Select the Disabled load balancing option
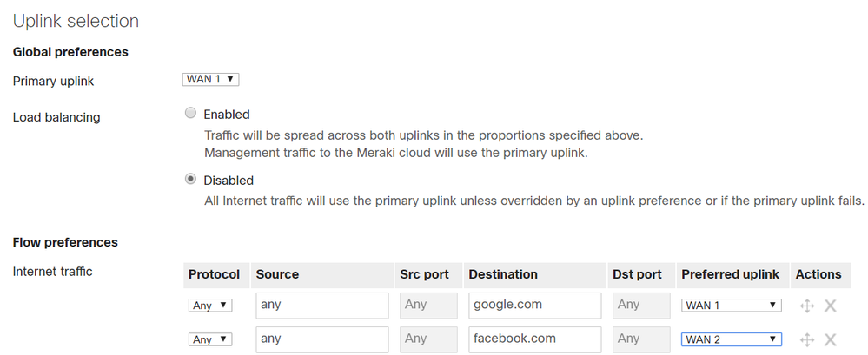Image resolution: width=868 pixels, height=355 pixels. [x=190, y=179]
